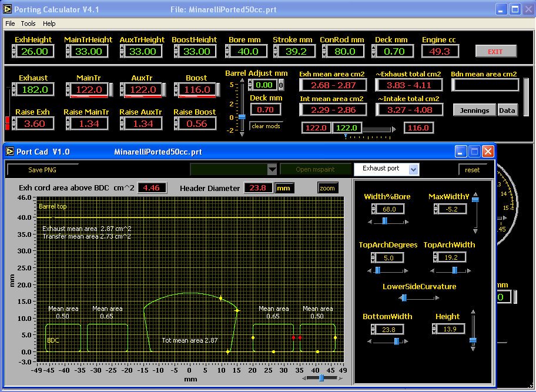Click the Height vertical slider handle
This screenshot has height=392, width=536.
pos(473,340)
